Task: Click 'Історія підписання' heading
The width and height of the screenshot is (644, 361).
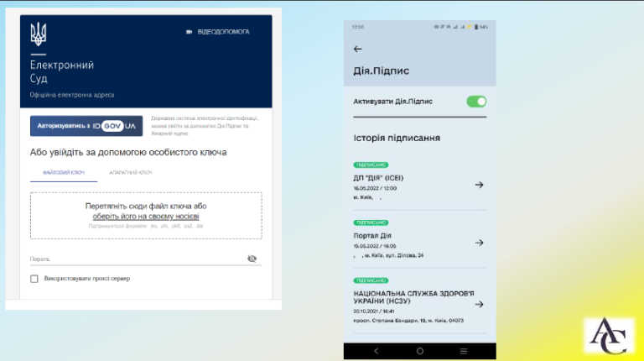Action: 397,138
